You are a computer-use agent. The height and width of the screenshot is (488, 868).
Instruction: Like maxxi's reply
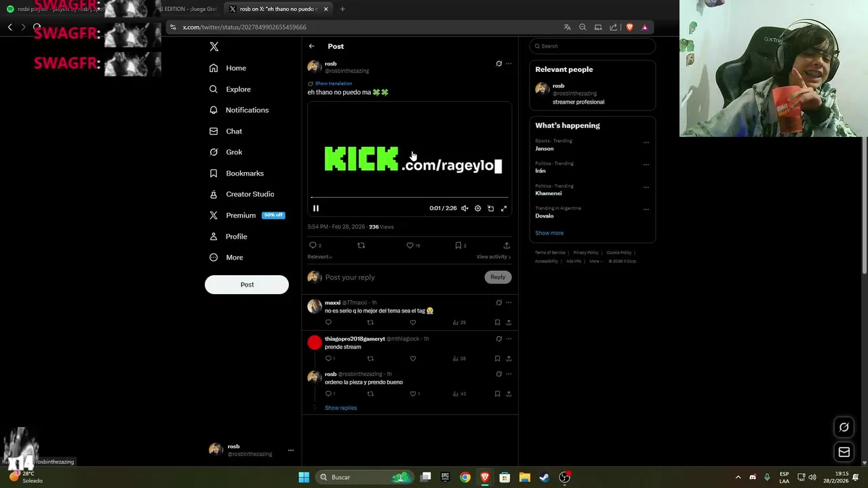coord(413,323)
